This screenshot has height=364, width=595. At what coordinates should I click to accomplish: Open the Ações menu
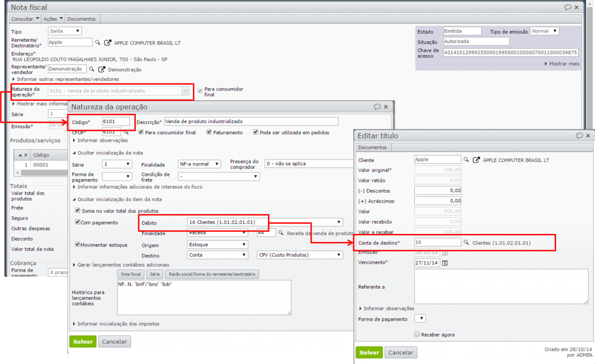tap(53, 19)
